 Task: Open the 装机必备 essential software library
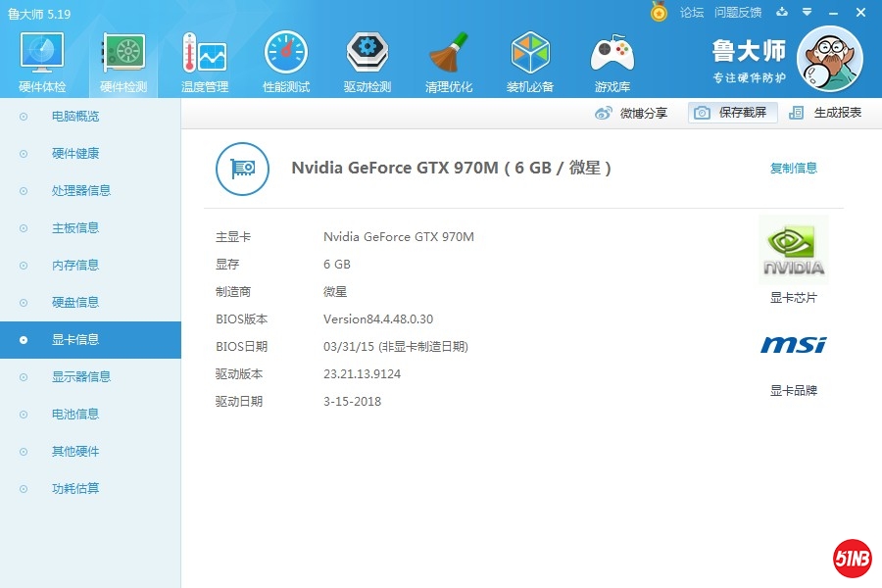(529, 59)
